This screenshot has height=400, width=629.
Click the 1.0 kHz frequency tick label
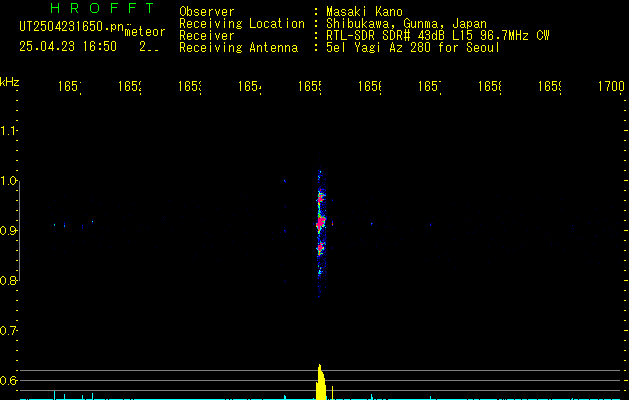coord(8,181)
